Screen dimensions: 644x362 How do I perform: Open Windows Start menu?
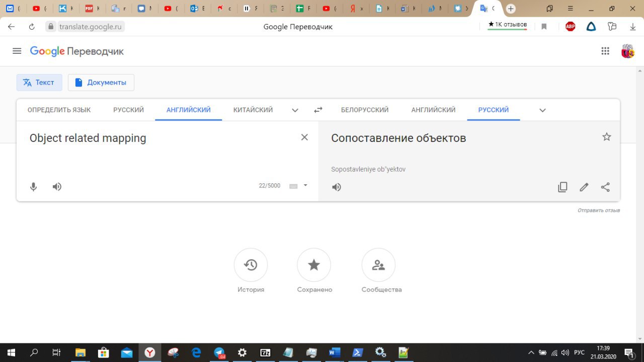[11, 352]
